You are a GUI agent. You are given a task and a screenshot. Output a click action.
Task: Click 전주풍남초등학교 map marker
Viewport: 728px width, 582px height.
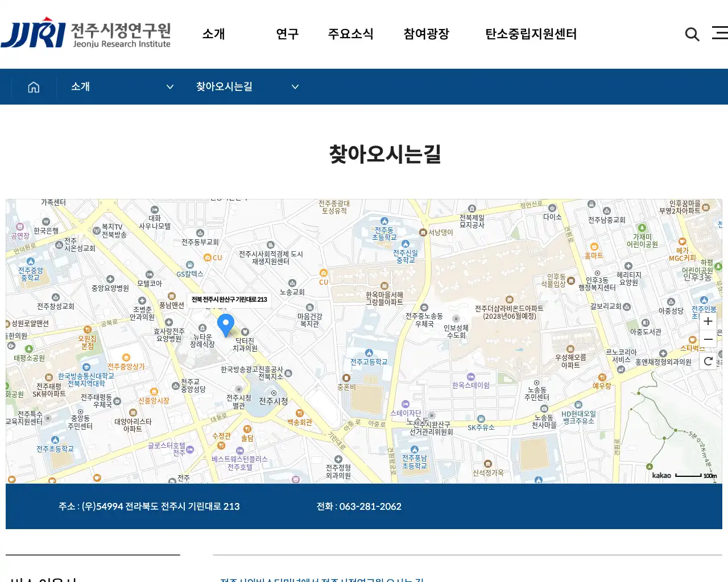(415, 450)
